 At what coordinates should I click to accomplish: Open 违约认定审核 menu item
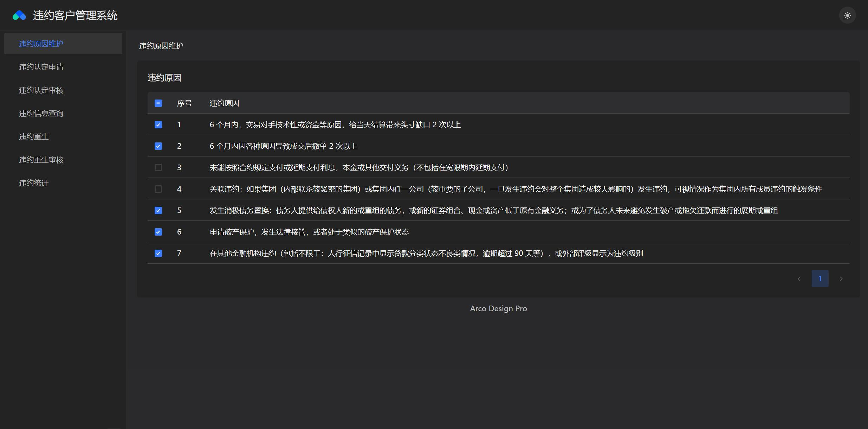pos(41,90)
